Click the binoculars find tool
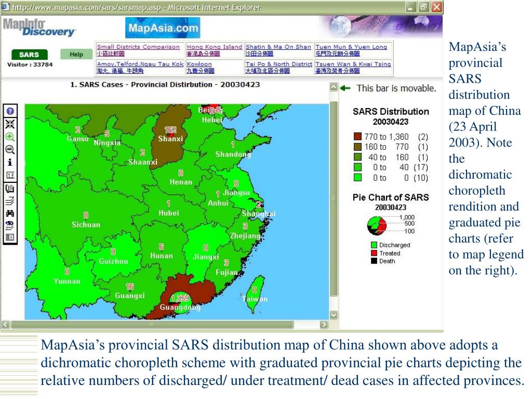The height and width of the screenshot is (399, 532). point(10,214)
